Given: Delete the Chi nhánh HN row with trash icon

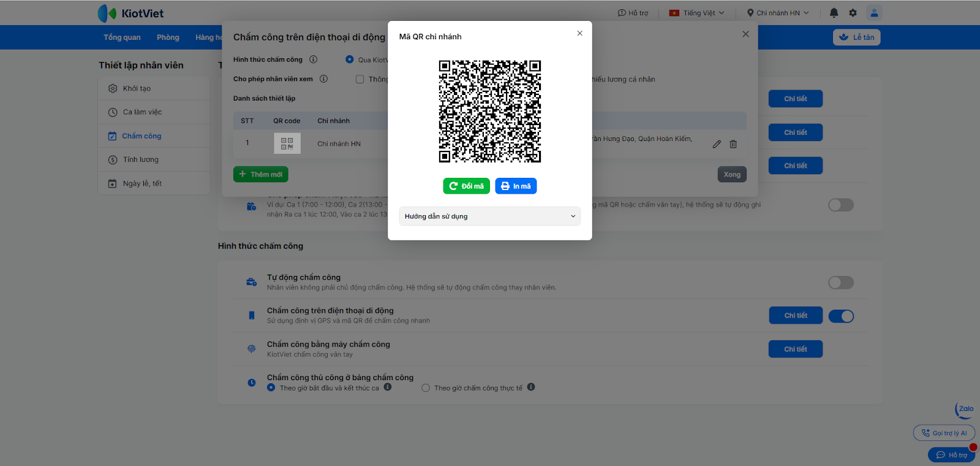Looking at the screenshot, I should tap(733, 144).
